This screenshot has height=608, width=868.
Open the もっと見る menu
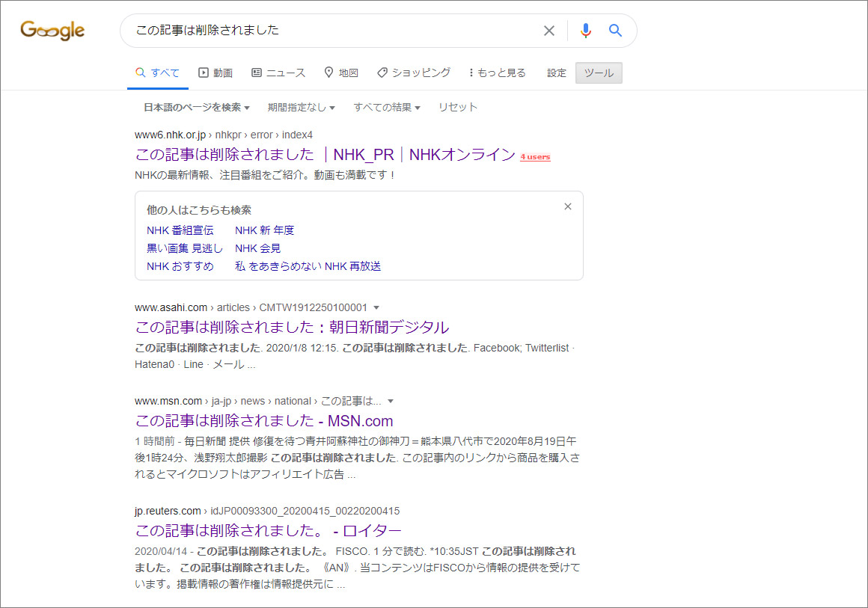(x=497, y=73)
